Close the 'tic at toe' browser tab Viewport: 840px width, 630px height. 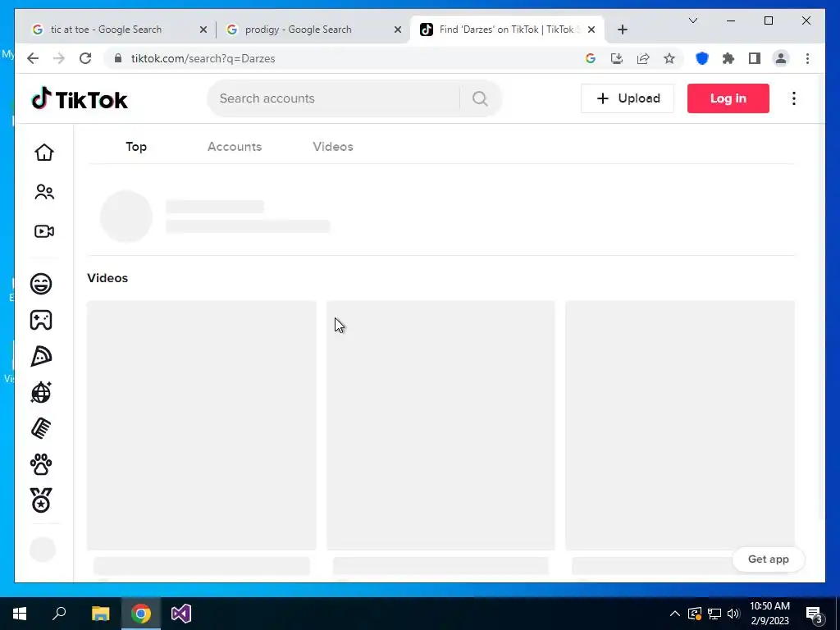coord(203,30)
